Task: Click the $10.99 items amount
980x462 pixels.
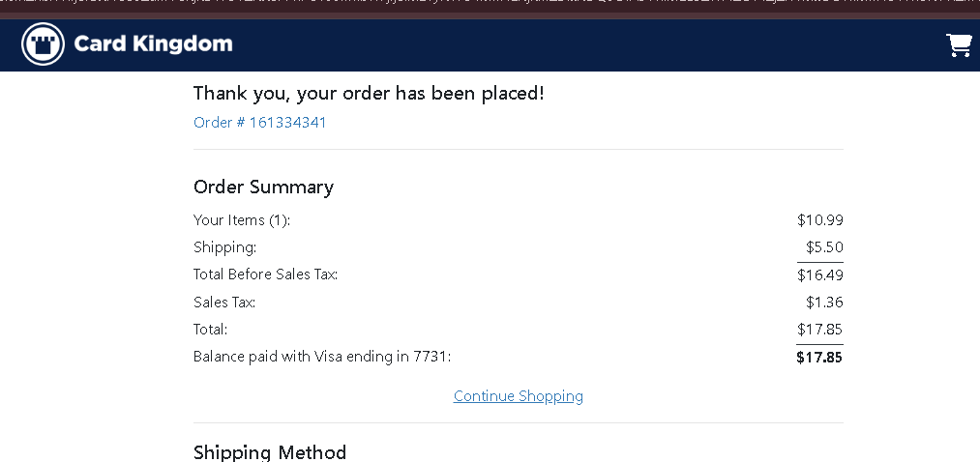Action: 819,220
